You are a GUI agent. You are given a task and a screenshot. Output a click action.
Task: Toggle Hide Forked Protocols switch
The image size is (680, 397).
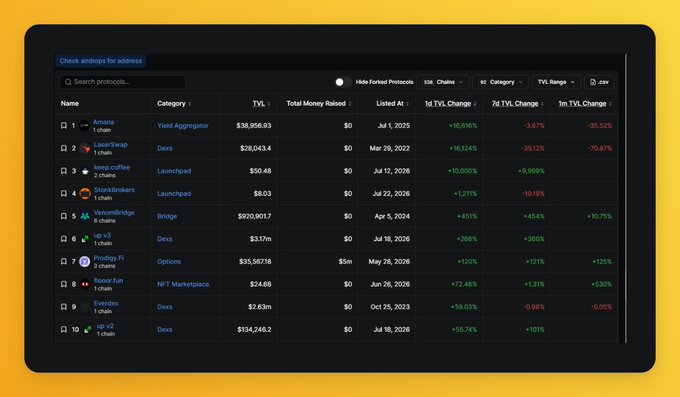click(343, 82)
